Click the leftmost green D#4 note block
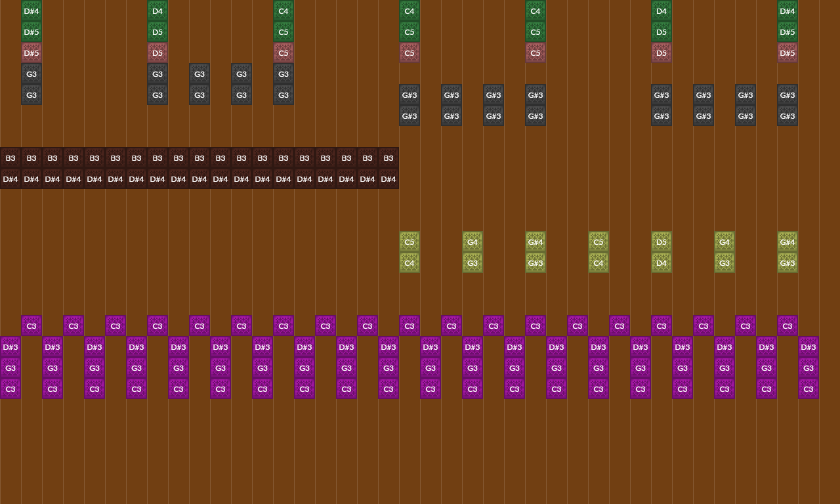840x504 pixels. tap(31, 11)
